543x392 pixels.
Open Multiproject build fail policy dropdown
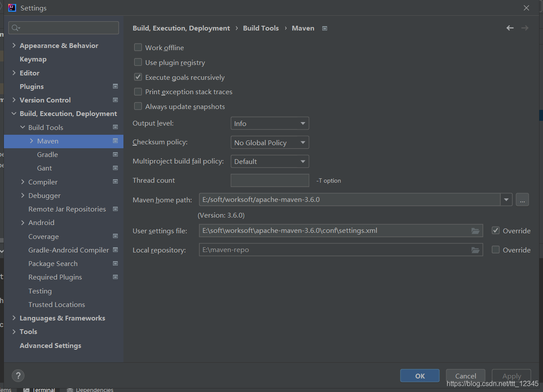[x=270, y=161]
